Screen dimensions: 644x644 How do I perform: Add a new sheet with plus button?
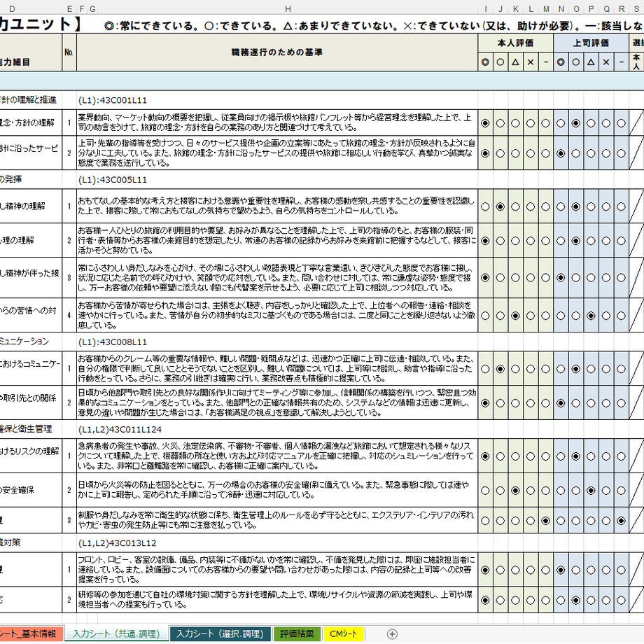pyautogui.click(x=392, y=634)
